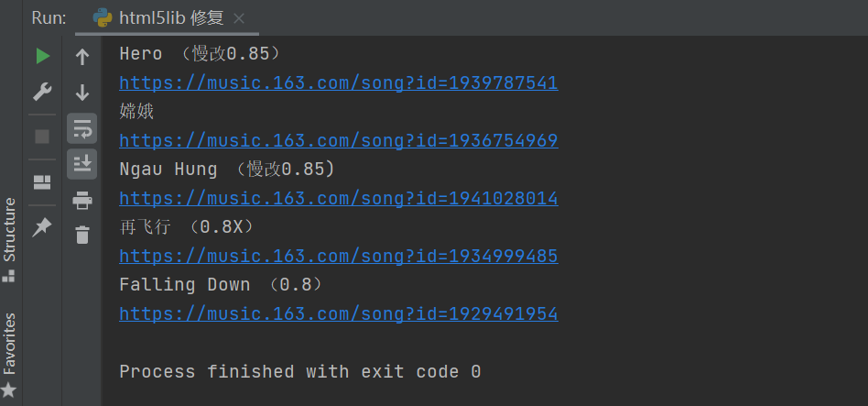Open run configuration wrench icon
This screenshot has width=868, height=406.
[43, 92]
